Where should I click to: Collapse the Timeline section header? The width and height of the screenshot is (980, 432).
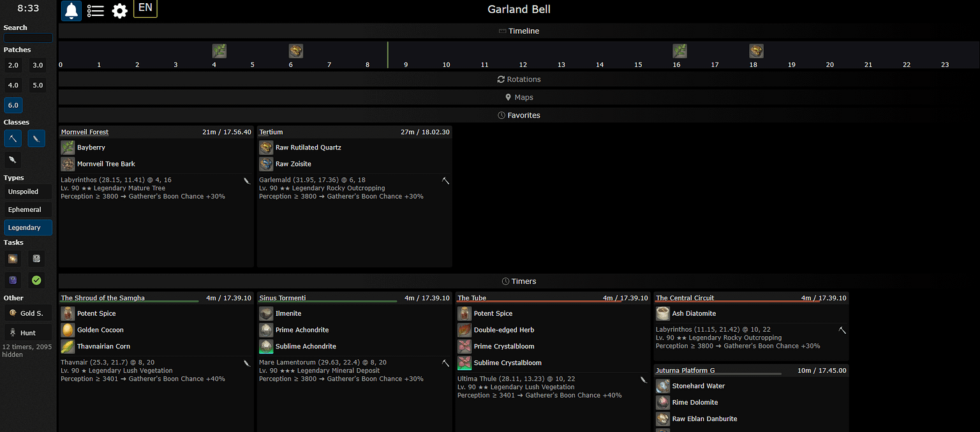point(519,31)
